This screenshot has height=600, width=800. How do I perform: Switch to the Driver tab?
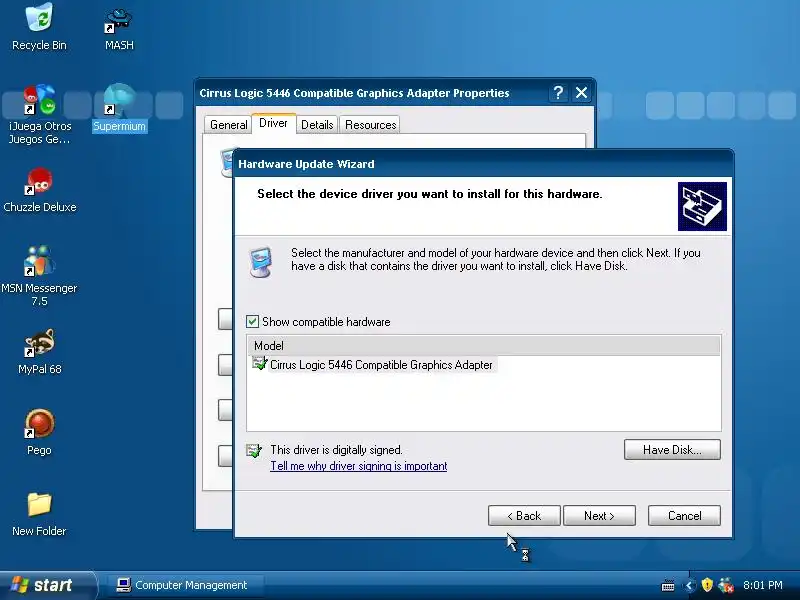tap(273, 123)
